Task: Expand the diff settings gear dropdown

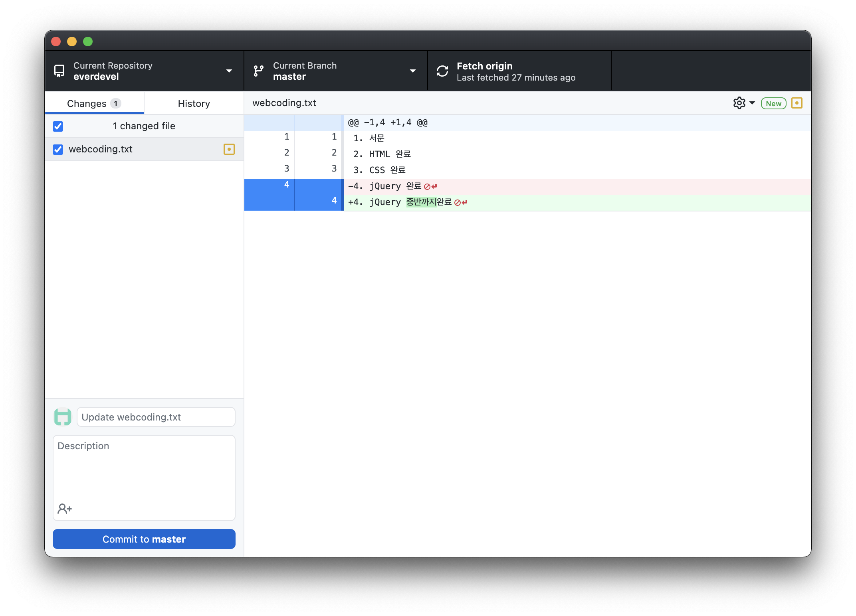Action: click(x=745, y=103)
